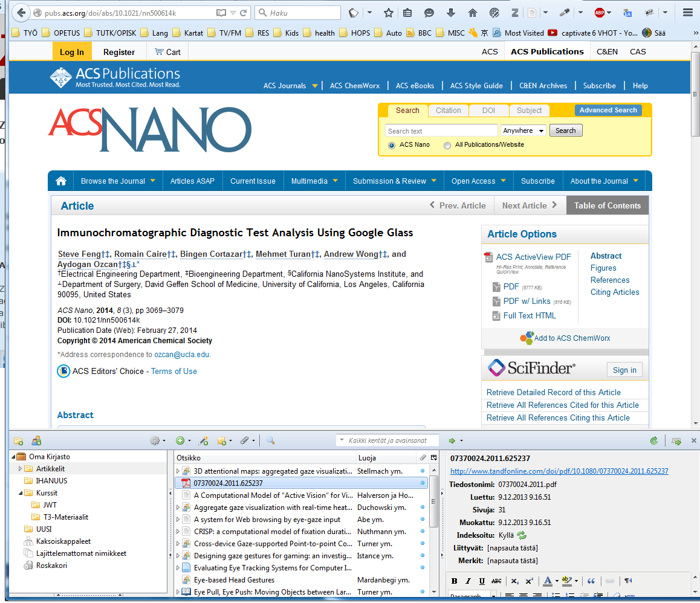Expand the 3D attentional maps item
The width and height of the screenshot is (700, 603).
[x=178, y=471]
